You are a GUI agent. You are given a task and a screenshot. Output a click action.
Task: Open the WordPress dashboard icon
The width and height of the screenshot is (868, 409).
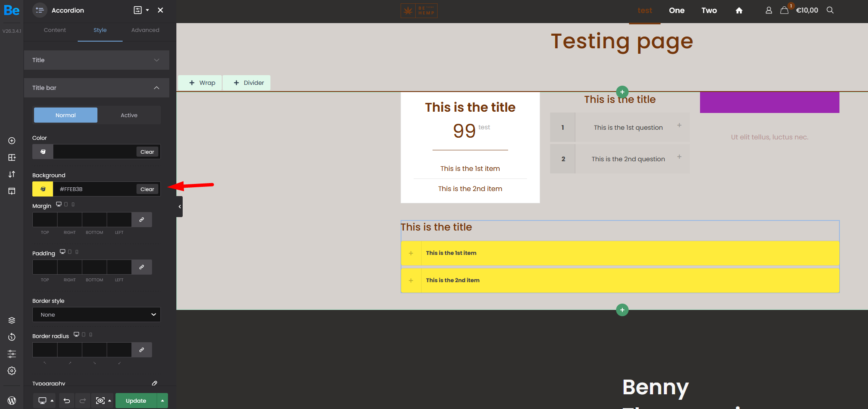[x=12, y=400]
